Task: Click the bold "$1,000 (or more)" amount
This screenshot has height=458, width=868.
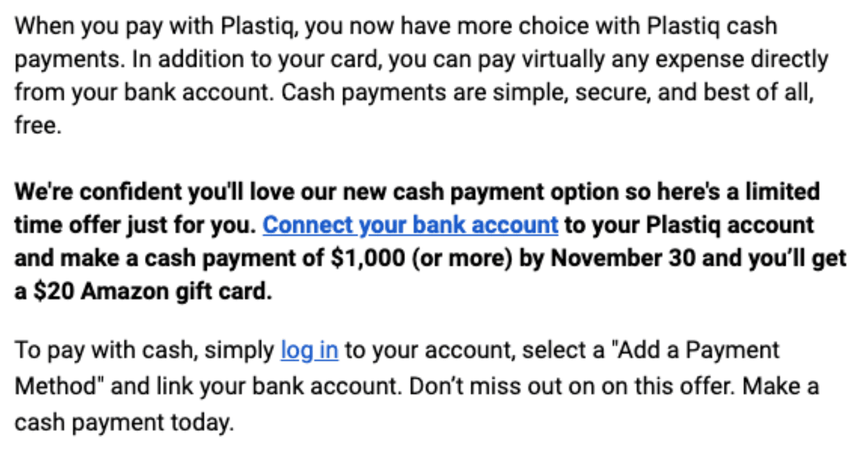Action: point(422,258)
